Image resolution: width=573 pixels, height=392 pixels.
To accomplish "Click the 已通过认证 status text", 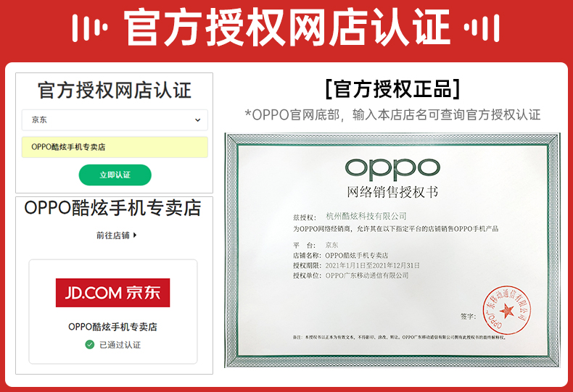I will point(120,345).
